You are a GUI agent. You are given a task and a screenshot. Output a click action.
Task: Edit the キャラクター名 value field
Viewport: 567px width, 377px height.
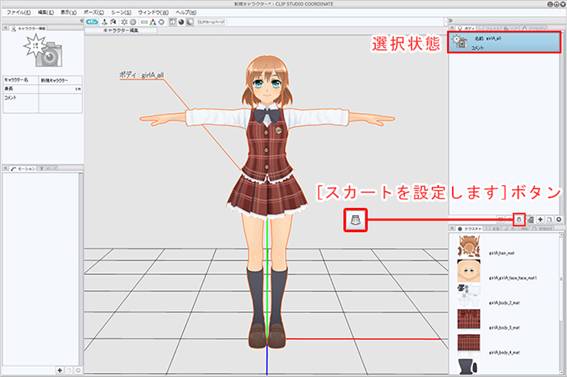click(60, 80)
